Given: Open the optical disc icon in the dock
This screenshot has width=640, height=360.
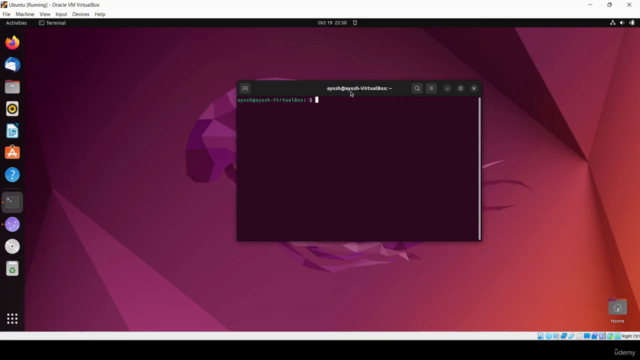Looking at the screenshot, I should click(x=12, y=247).
